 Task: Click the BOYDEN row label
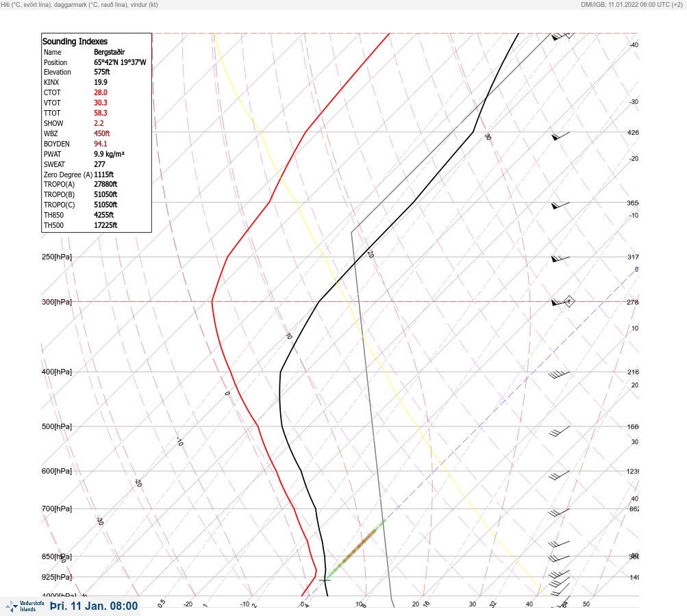(x=57, y=144)
